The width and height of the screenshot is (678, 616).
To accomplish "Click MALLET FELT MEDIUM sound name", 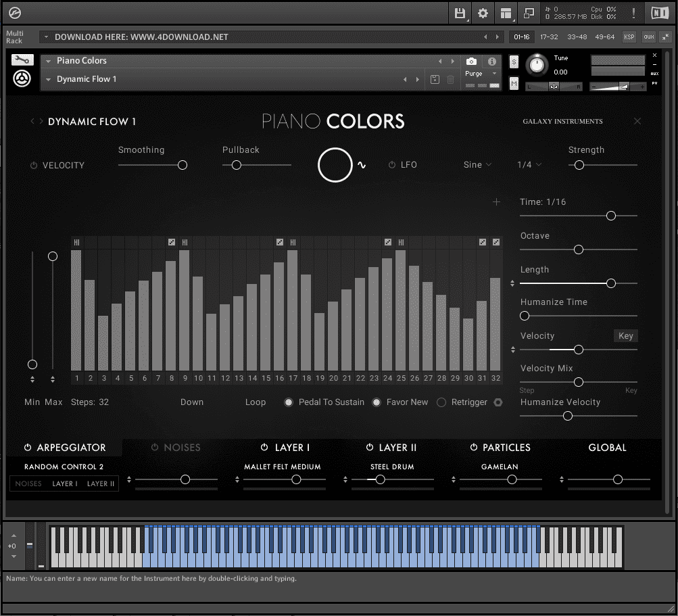I will 283,467.
